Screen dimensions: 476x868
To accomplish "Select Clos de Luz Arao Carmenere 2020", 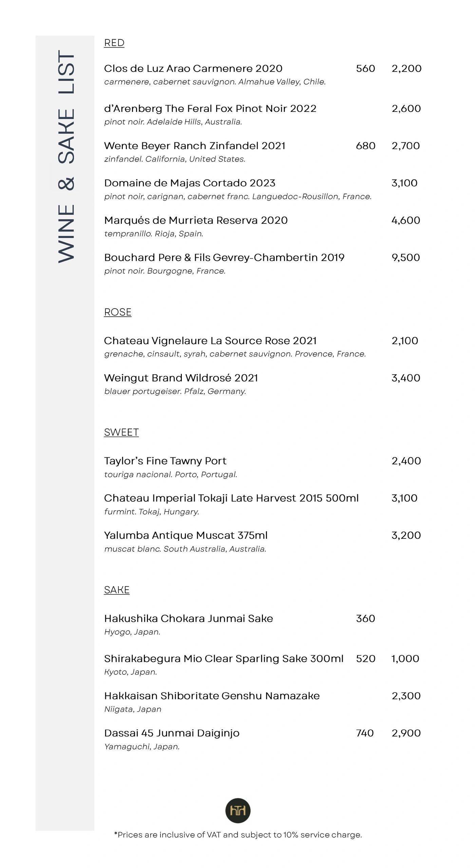I will click(x=193, y=68).
